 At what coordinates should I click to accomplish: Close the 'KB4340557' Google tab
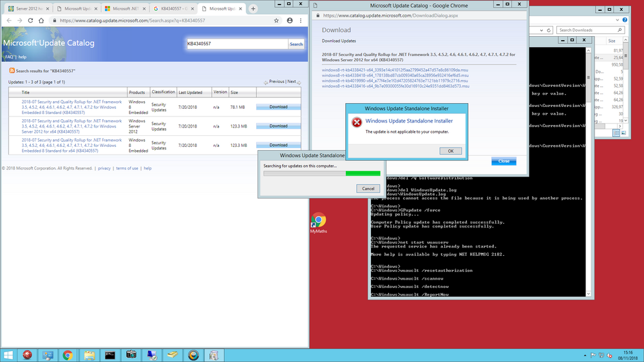pos(192,8)
